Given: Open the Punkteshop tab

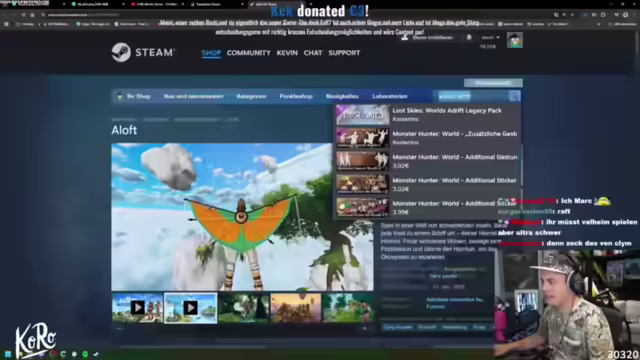Looking at the screenshot, I should point(296,96).
